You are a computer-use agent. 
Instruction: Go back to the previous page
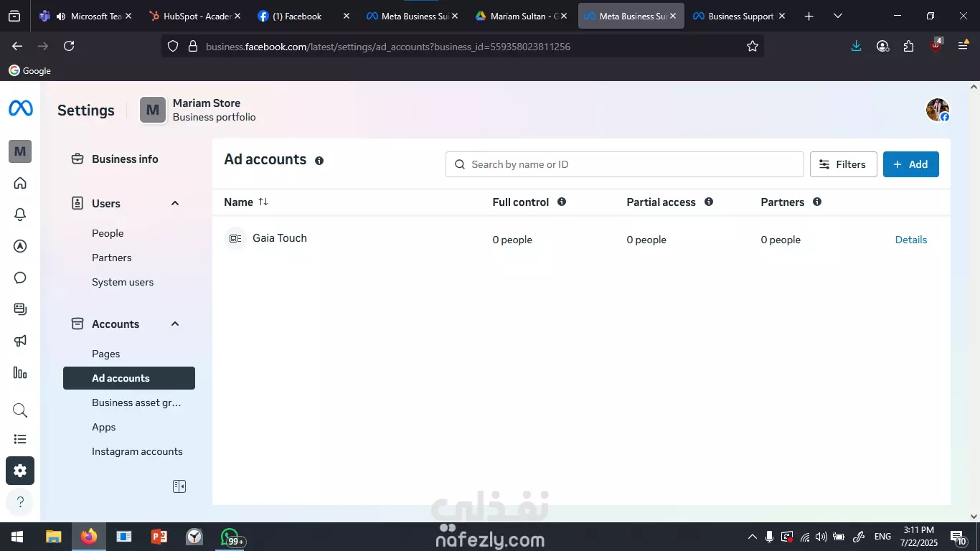point(17,46)
